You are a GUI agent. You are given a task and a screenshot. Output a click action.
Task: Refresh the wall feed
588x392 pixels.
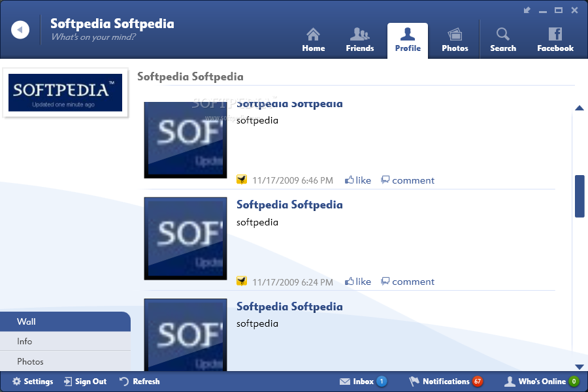140,382
